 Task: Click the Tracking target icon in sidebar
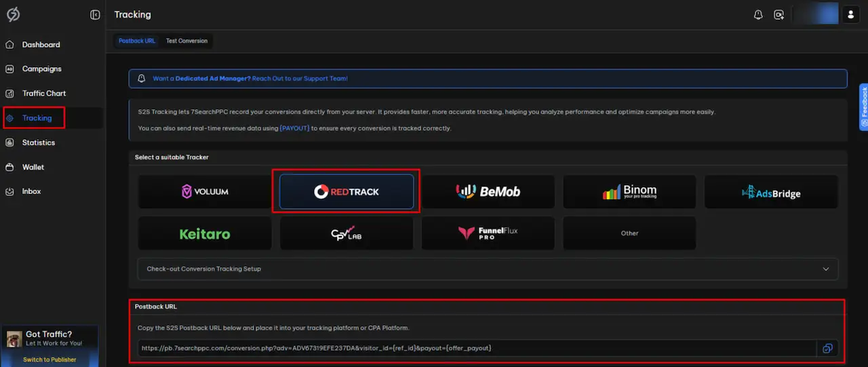(9, 118)
